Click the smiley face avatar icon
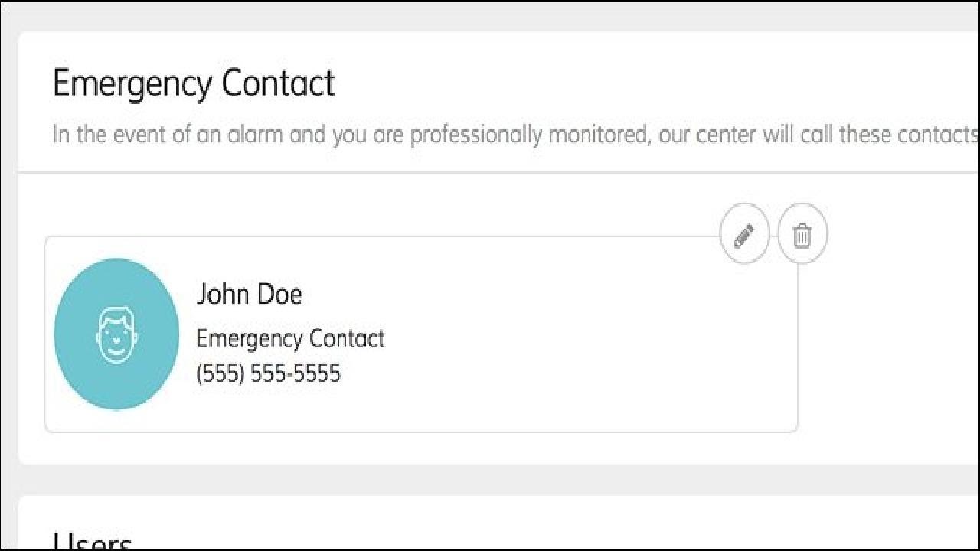 coord(116,334)
